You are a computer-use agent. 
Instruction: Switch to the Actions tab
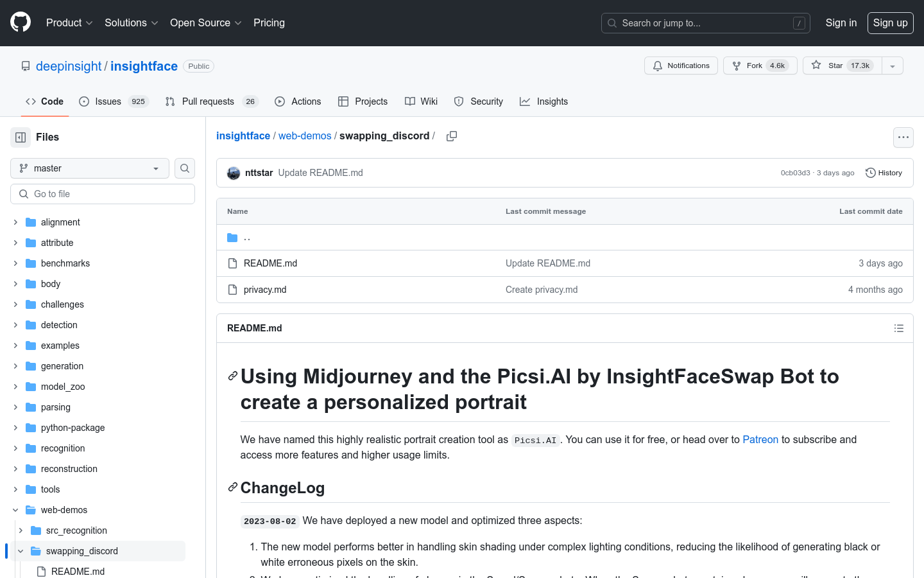pos(298,101)
